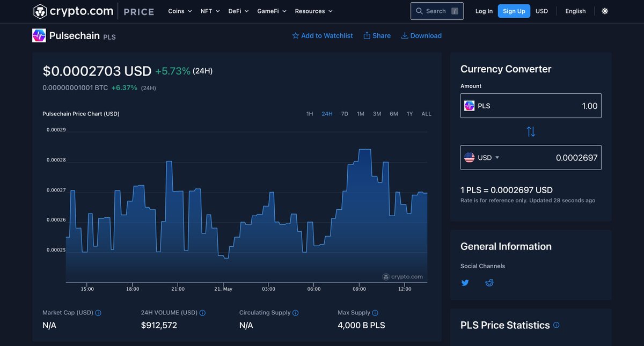Click the $0.0002703 USD price text

97,71
